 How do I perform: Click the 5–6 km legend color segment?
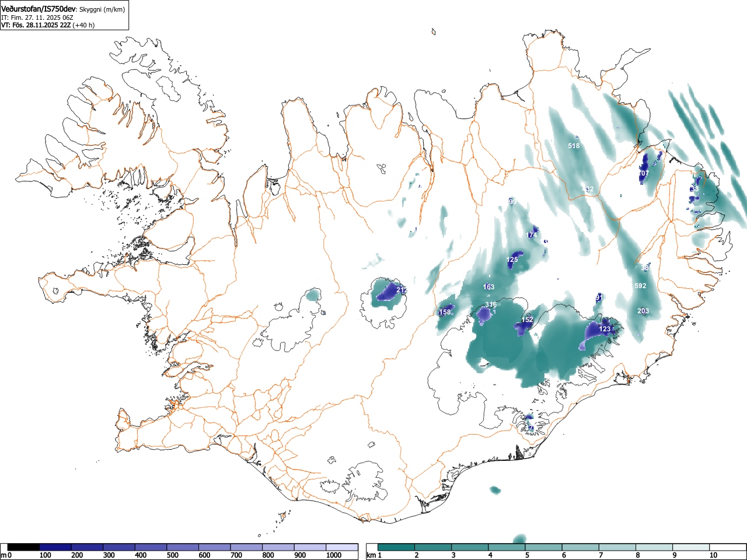(543, 547)
